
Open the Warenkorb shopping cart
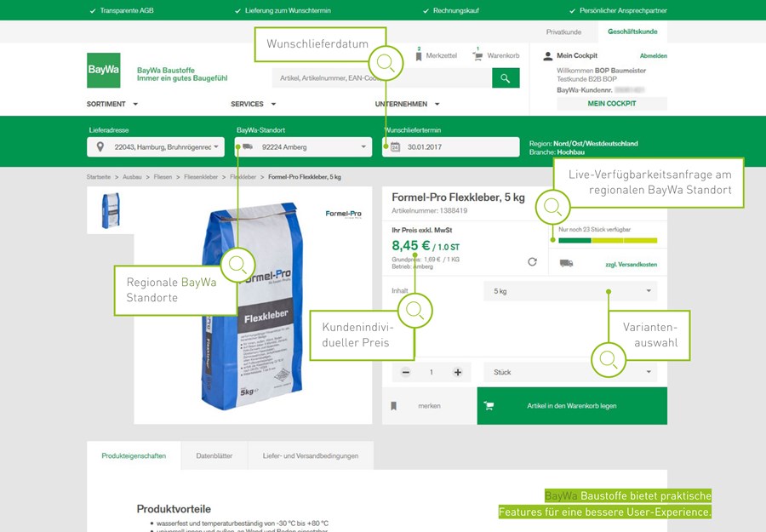tap(496, 55)
